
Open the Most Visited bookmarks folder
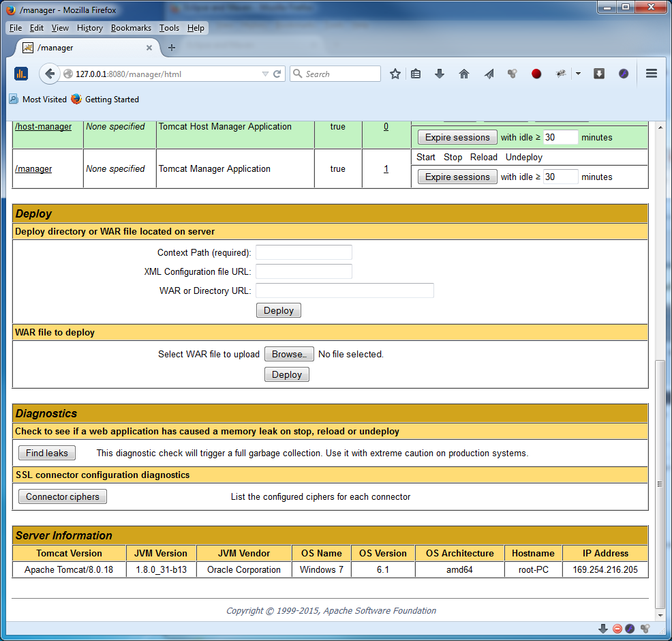point(38,100)
